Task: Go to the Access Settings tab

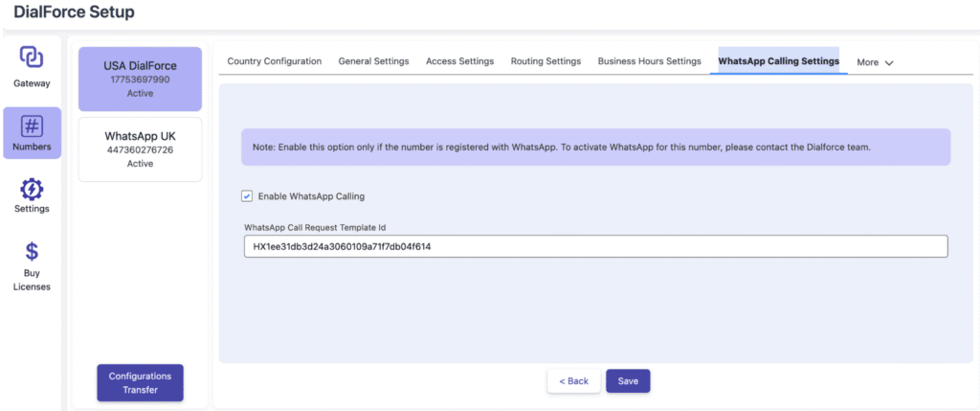Action: 459,61
